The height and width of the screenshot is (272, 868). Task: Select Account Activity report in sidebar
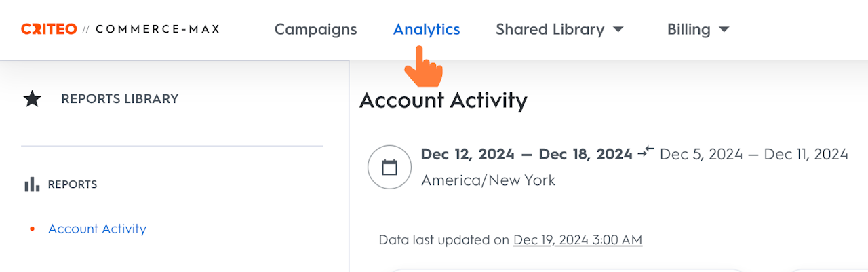(97, 229)
